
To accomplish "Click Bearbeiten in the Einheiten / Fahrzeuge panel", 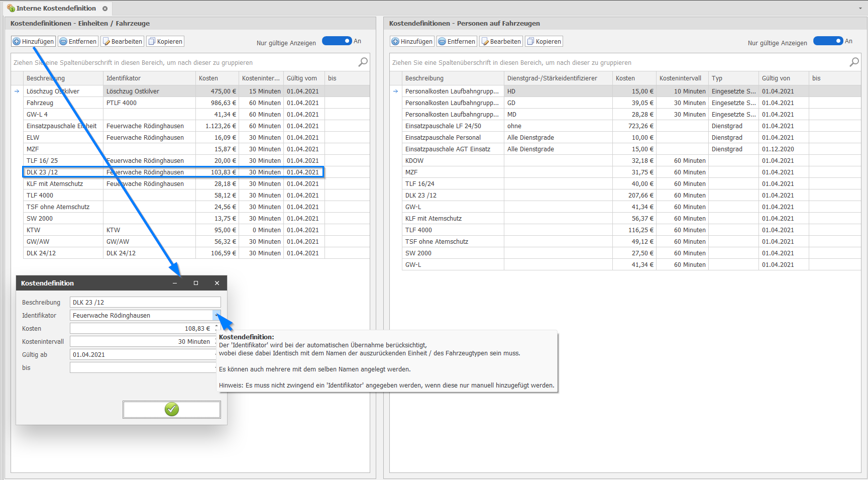I will pyautogui.click(x=123, y=42).
